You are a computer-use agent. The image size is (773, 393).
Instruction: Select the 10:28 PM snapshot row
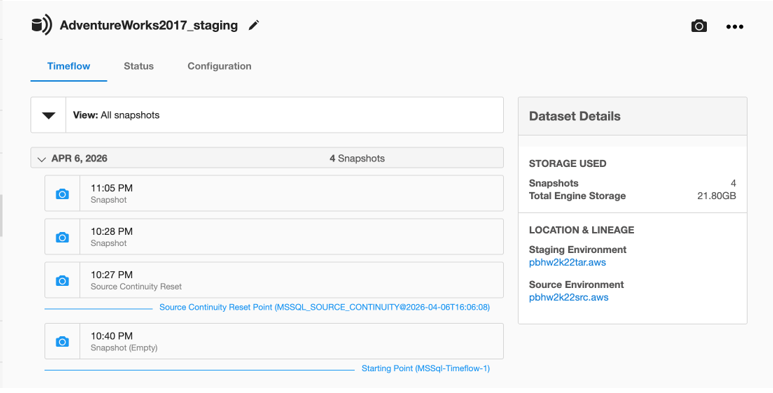pos(274,237)
